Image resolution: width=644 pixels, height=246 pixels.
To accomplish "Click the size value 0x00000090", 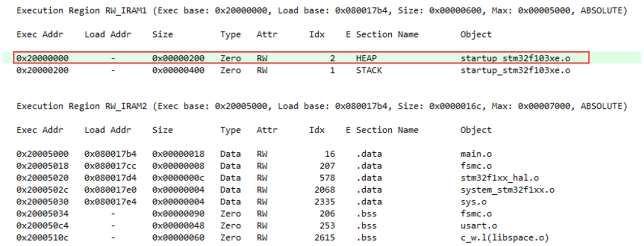I will coord(178,213).
